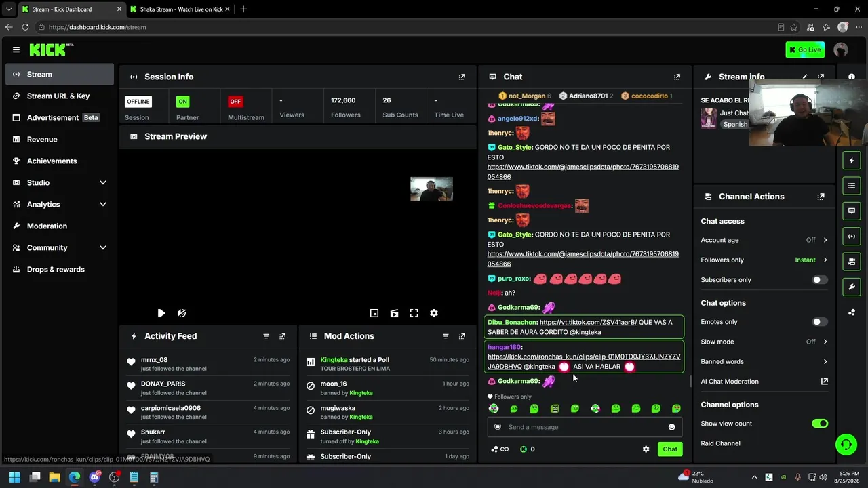Open Followers only duration options

pyautogui.click(x=764, y=260)
